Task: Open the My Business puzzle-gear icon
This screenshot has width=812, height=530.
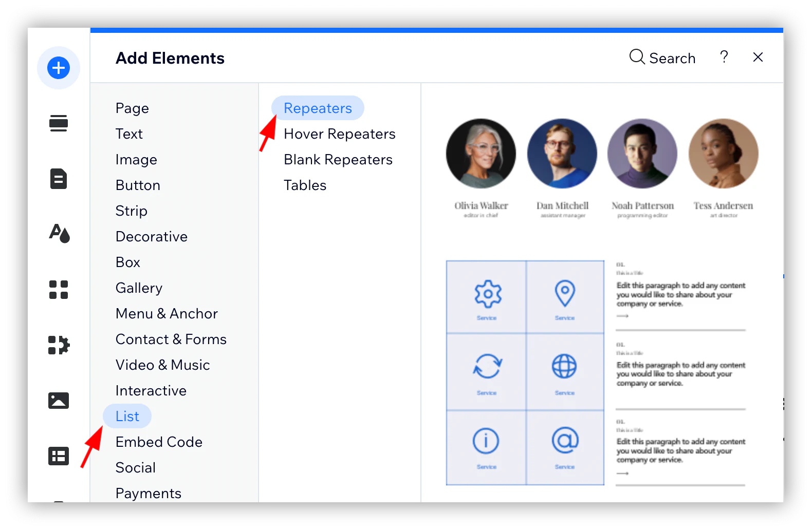Action: pyautogui.click(x=59, y=345)
